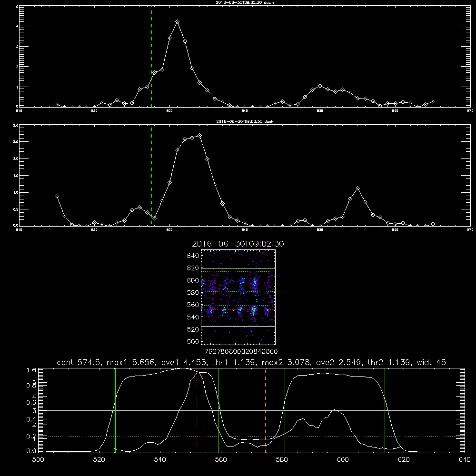Click x-axis label '520' of the bottom plot
Image resolution: width=476 pixels, height=476 pixels.
(x=99, y=460)
